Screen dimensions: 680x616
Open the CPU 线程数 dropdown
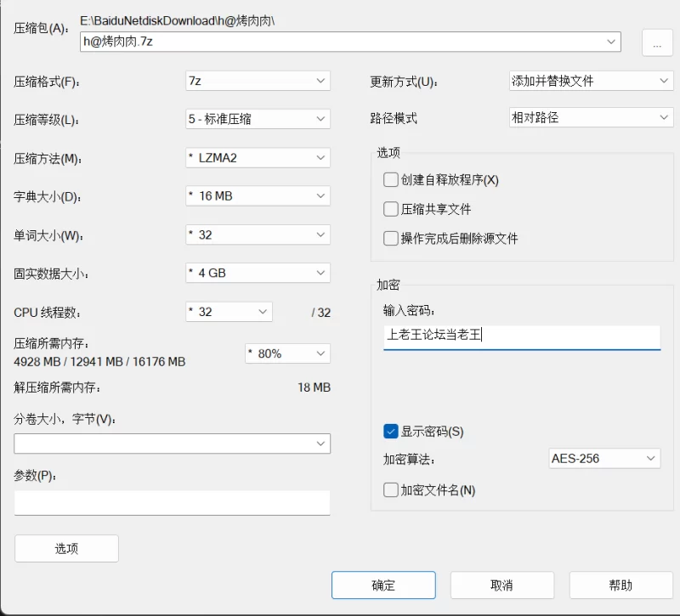[229, 312]
